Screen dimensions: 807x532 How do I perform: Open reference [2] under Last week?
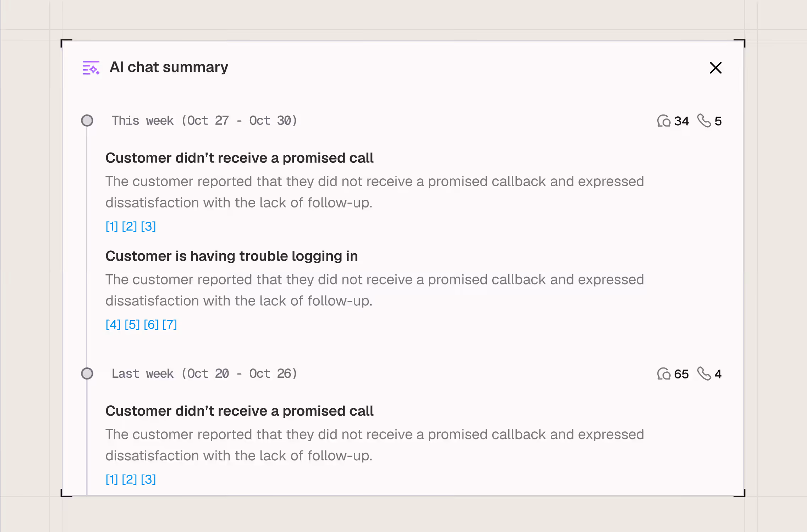coord(129,480)
